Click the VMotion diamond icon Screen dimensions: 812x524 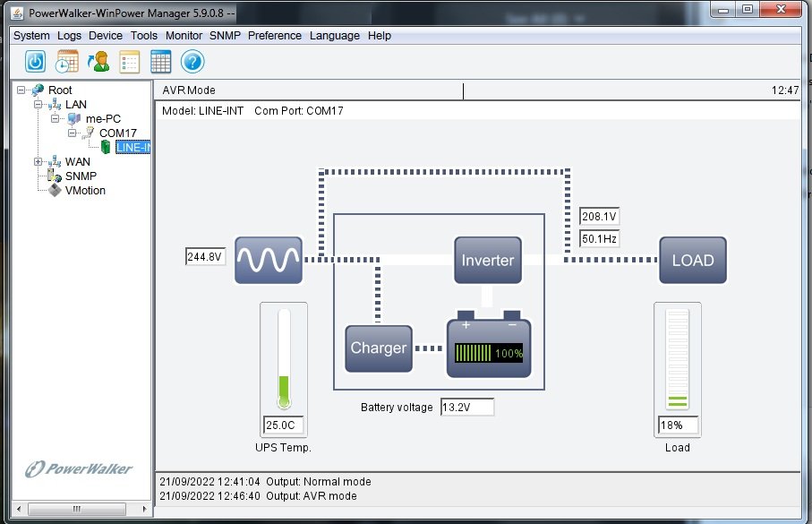click(55, 190)
